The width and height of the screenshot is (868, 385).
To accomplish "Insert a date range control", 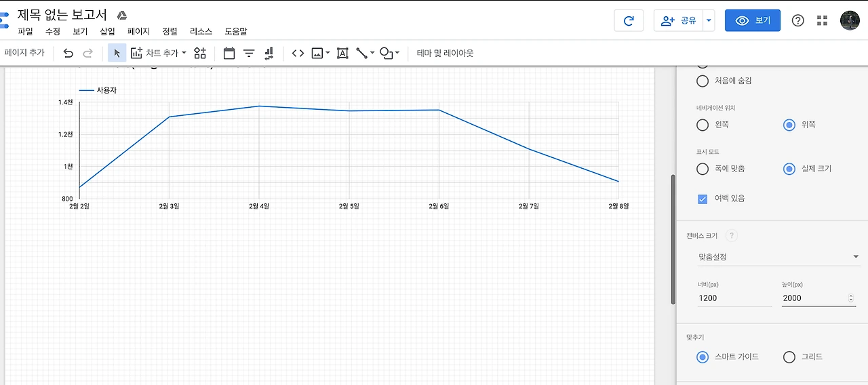I will [229, 53].
